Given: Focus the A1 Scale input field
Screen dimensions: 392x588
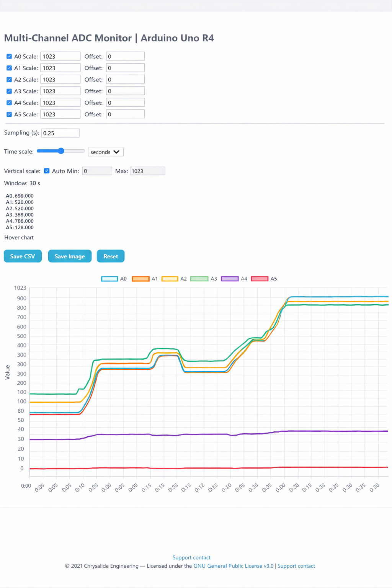Looking at the screenshot, I should pyautogui.click(x=60, y=68).
